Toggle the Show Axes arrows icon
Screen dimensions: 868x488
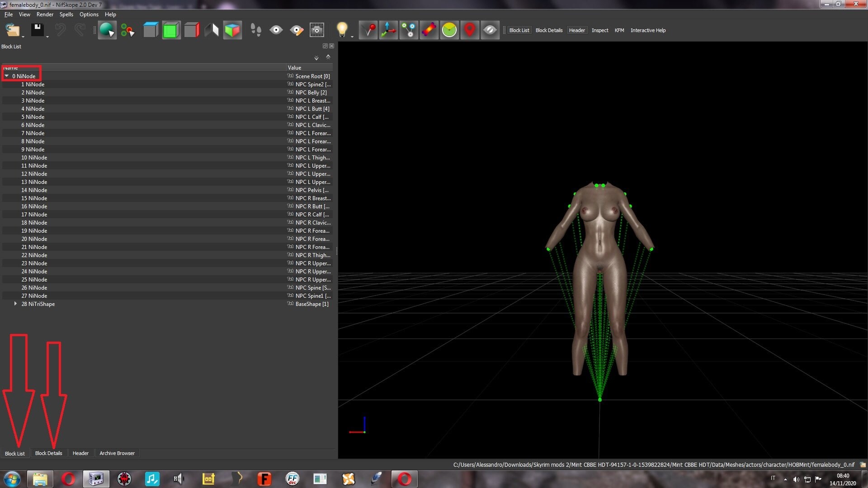(x=388, y=30)
